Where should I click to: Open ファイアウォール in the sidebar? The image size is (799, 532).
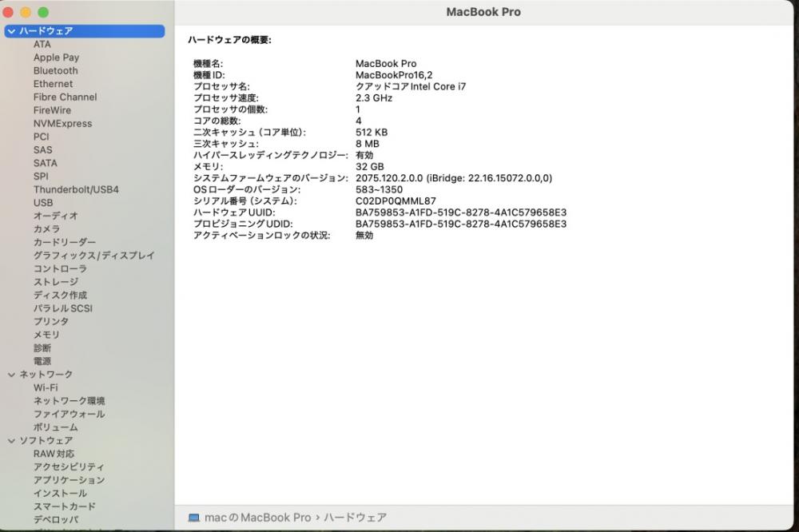coord(70,415)
